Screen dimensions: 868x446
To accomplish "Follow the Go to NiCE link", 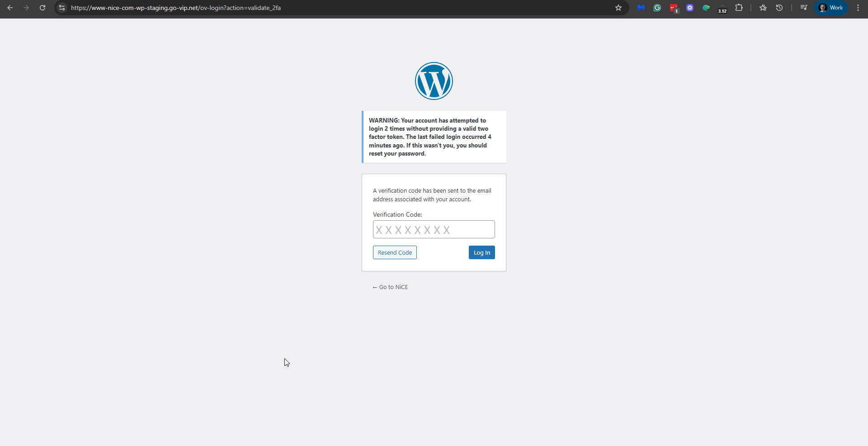I will (390, 287).
